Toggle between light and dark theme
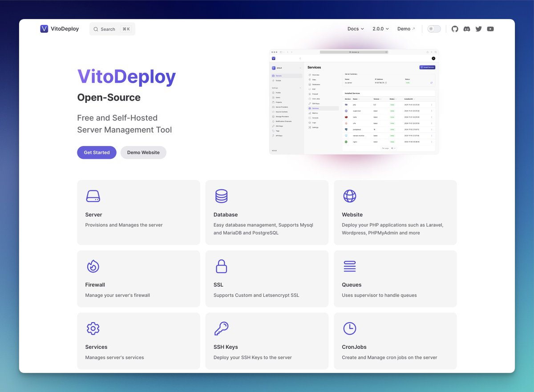Screen dimensions: 534x392 (x=433, y=28)
